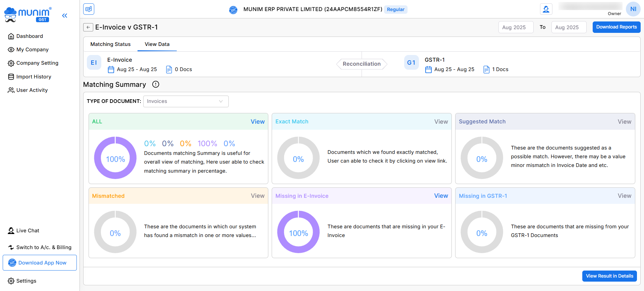Click View link on Missing in E-Invoice card
The image size is (644, 291).
[441, 196]
